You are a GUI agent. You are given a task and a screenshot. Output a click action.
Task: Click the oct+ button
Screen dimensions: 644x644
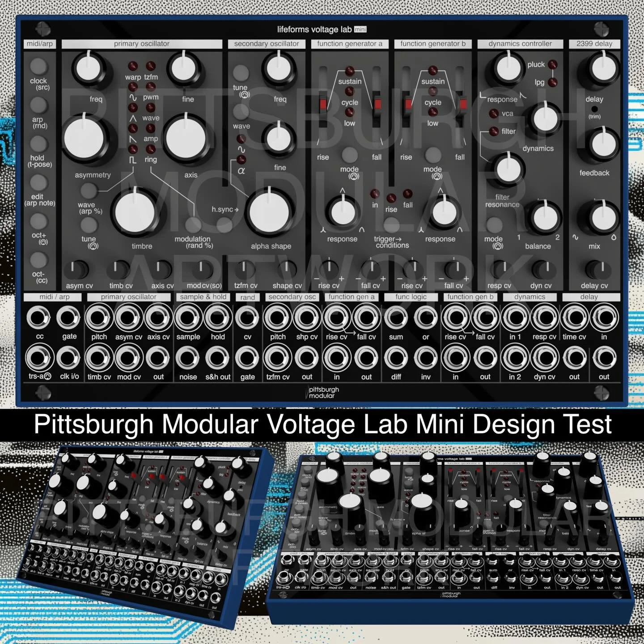click(x=39, y=221)
